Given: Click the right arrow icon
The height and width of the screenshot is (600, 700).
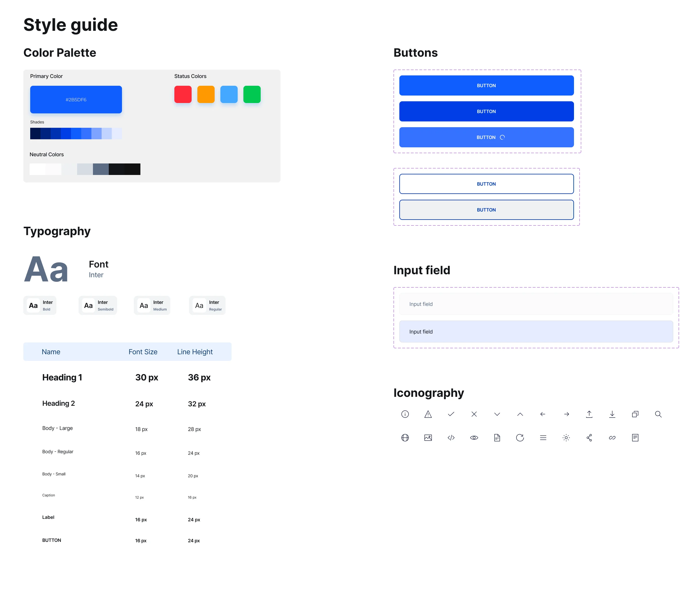Looking at the screenshot, I should (567, 414).
